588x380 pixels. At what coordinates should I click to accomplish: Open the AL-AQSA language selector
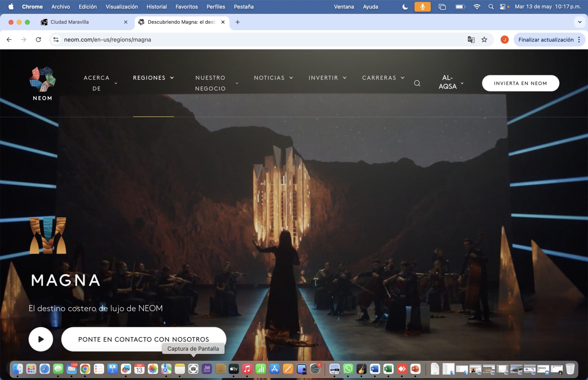[x=451, y=82]
